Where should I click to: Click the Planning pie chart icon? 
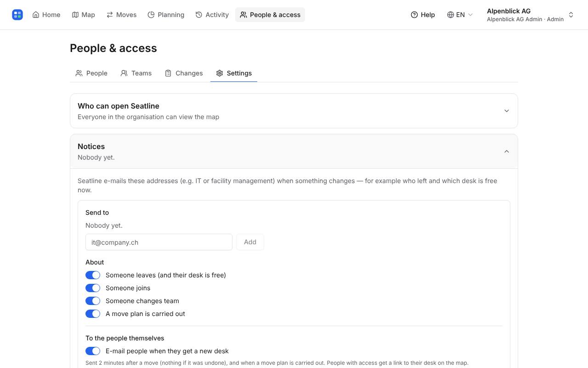tap(151, 15)
